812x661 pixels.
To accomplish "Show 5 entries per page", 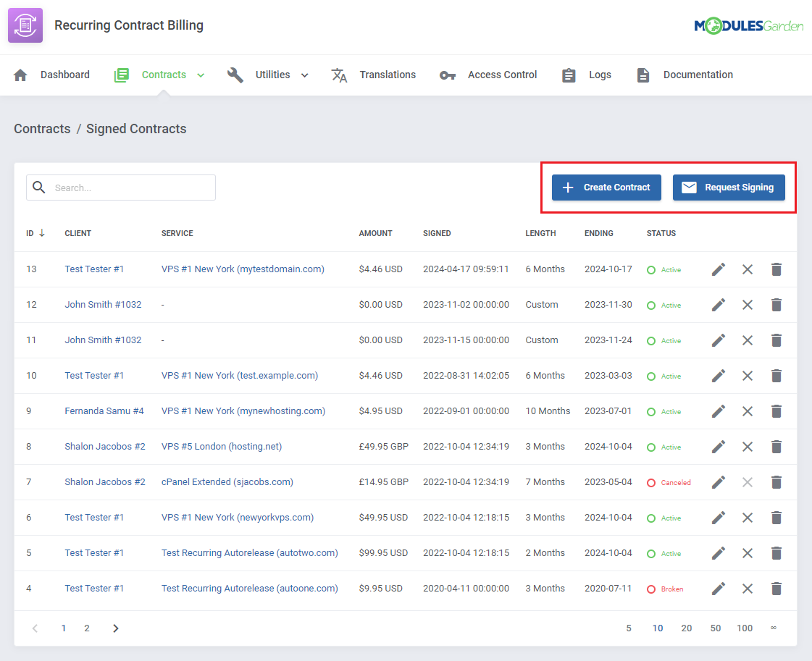I will [x=629, y=628].
